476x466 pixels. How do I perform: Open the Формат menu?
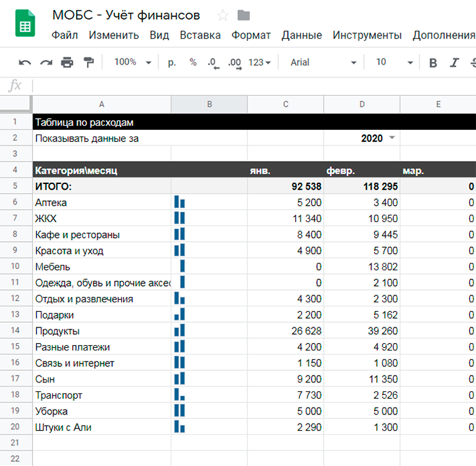click(x=251, y=35)
